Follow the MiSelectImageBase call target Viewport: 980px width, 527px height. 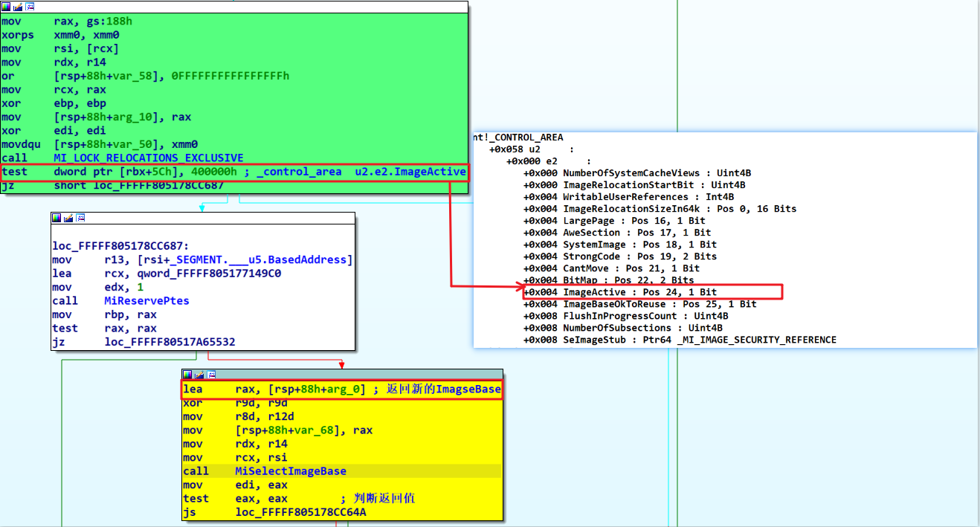click(x=291, y=471)
